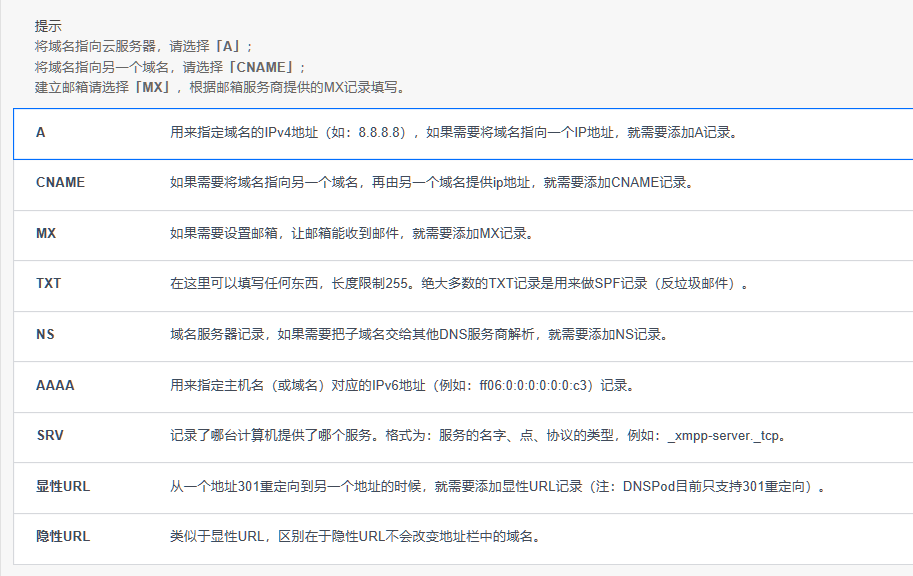Click the 显性URL description about 301重定向
Image resolution: width=913 pixels, height=576 pixels.
(x=498, y=486)
